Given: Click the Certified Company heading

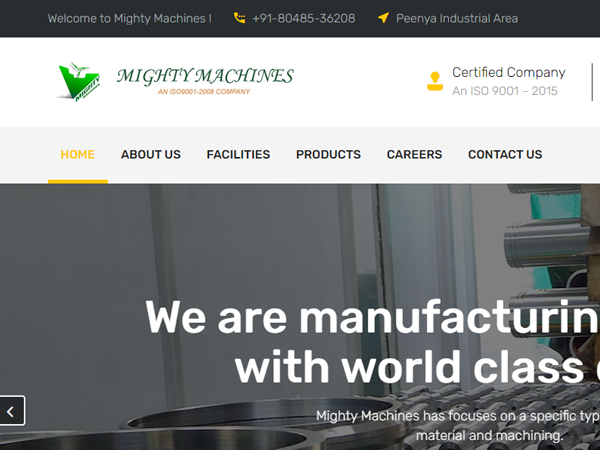Looking at the screenshot, I should coord(509,72).
